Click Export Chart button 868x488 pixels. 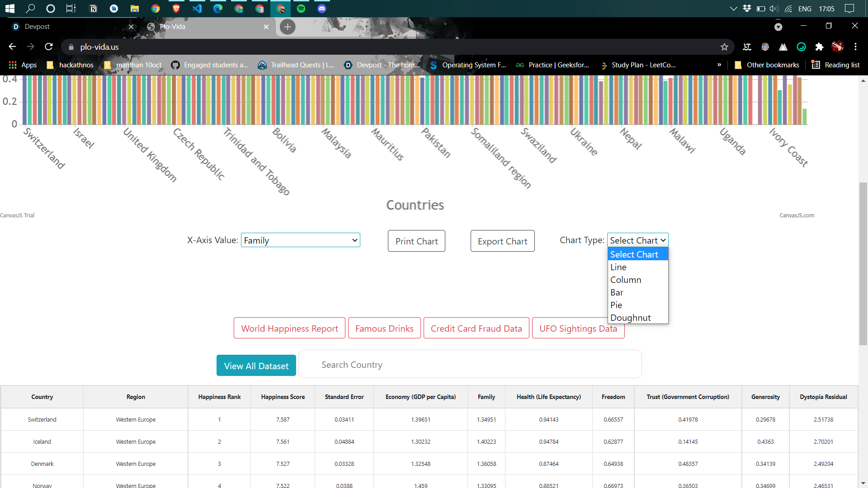(502, 241)
